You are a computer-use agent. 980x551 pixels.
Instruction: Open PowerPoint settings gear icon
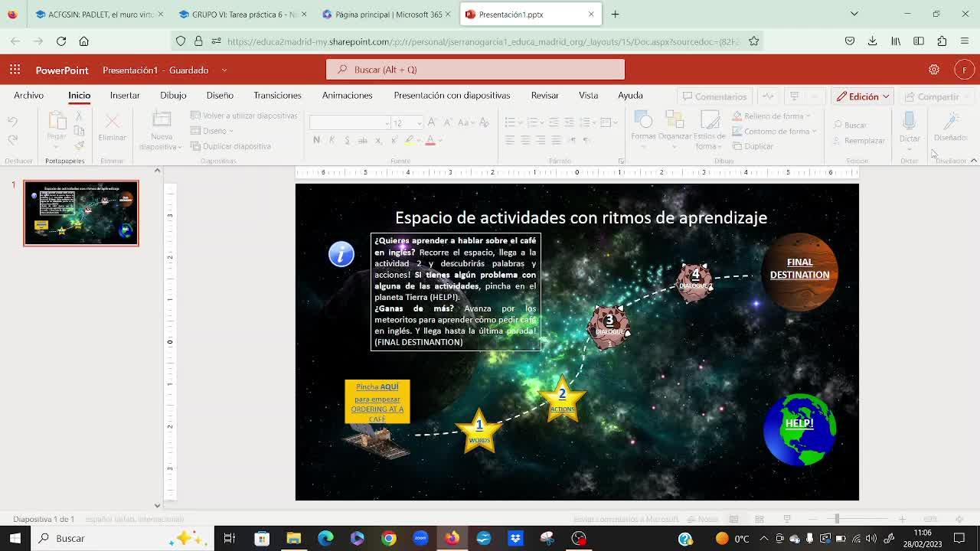click(x=933, y=70)
